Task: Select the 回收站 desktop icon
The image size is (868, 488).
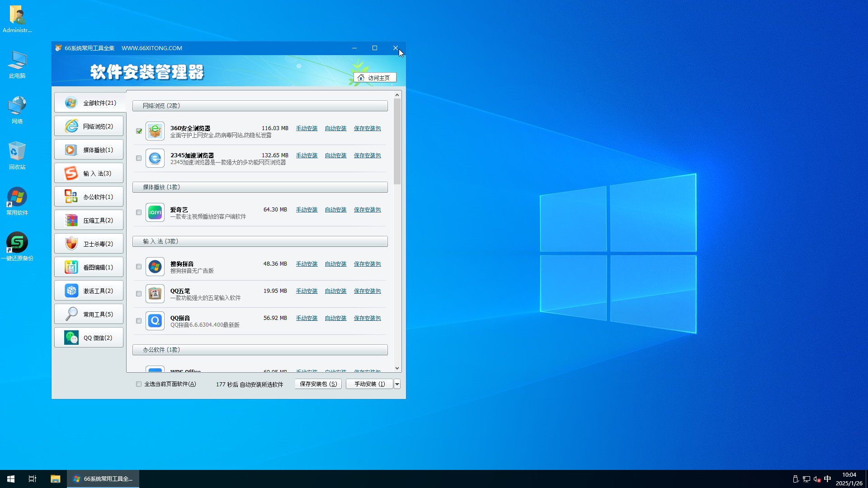Action: [17, 156]
